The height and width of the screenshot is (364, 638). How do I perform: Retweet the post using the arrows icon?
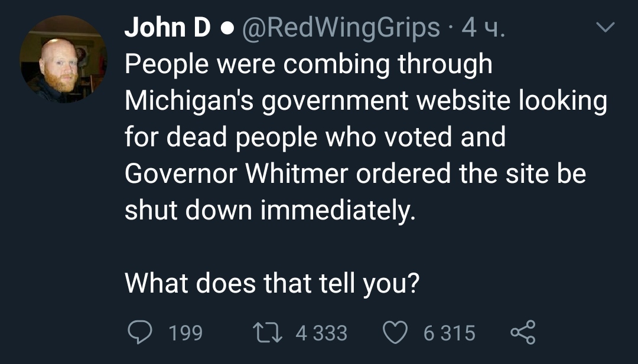point(268,332)
